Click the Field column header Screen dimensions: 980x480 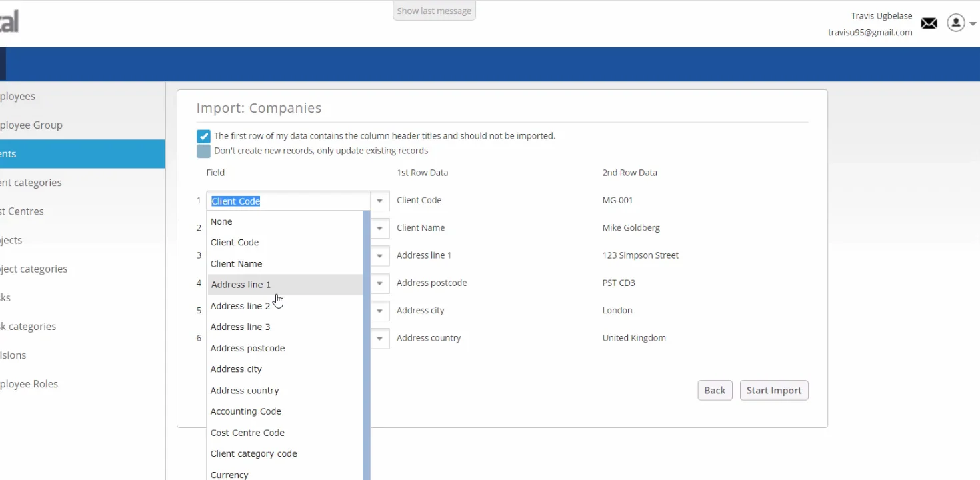point(215,173)
